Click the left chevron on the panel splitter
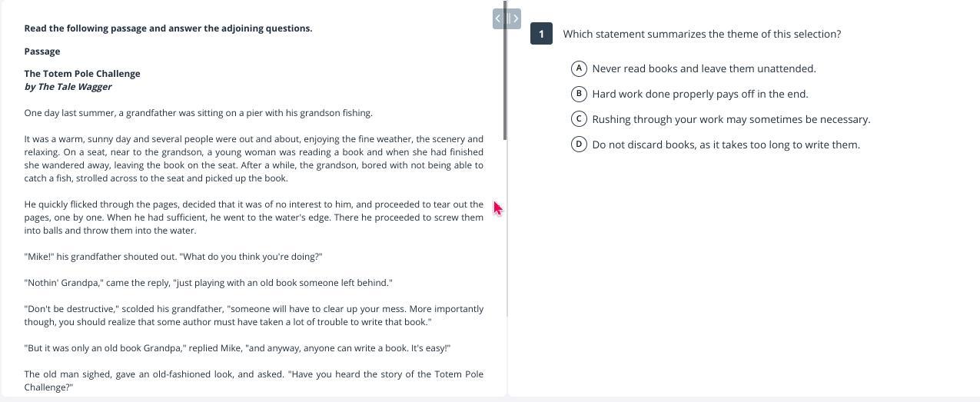The width and height of the screenshot is (980, 402). (x=498, y=18)
